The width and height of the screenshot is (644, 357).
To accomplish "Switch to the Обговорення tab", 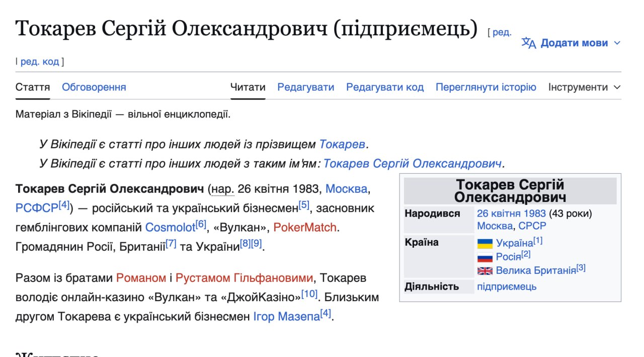I will click(x=94, y=87).
